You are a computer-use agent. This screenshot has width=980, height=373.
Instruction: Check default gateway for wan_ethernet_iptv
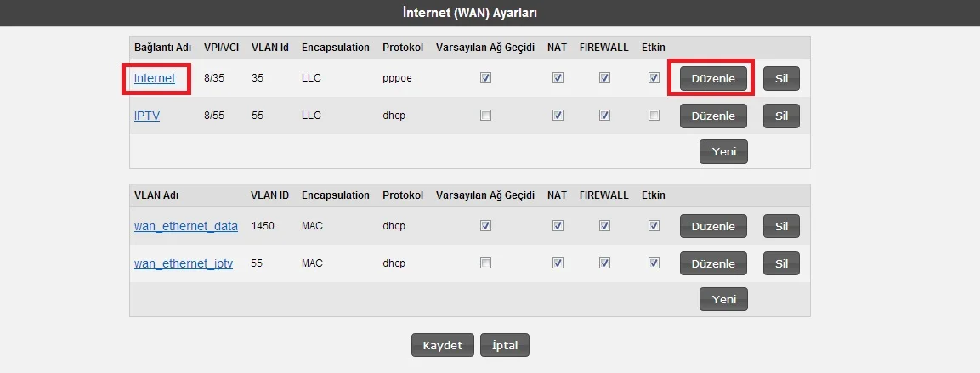pos(485,263)
